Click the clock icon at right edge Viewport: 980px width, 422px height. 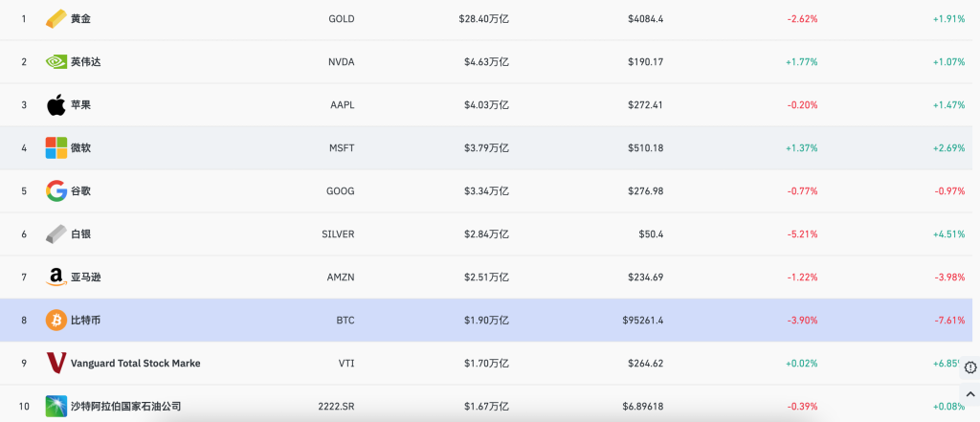point(970,367)
